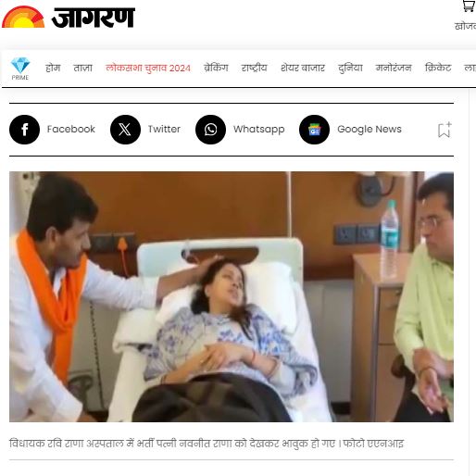Open मनोरंजन section
Image resolution: width=476 pixels, height=476 pixels.
point(394,68)
